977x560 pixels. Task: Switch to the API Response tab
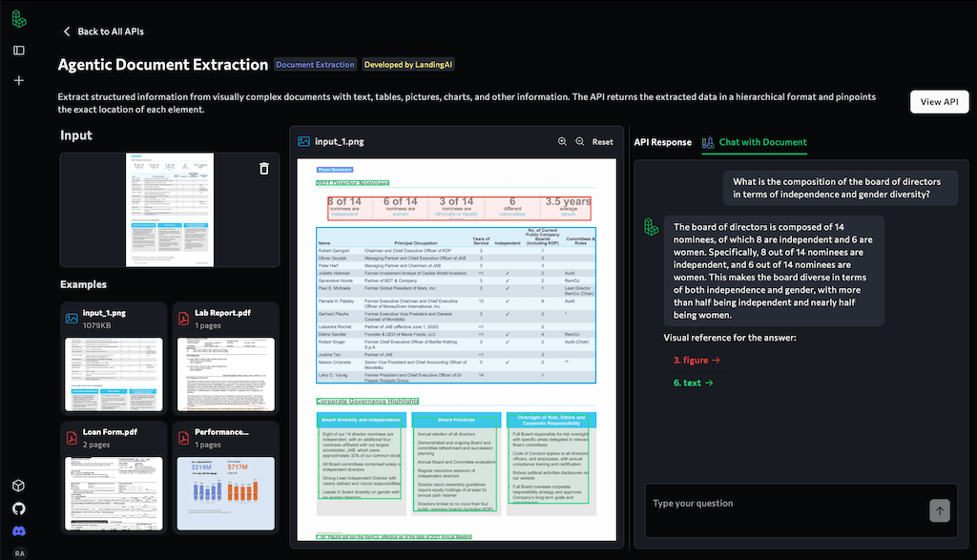click(662, 142)
